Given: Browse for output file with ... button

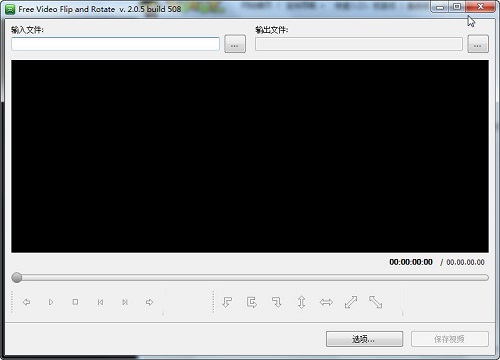Looking at the screenshot, I should tap(478, 44).
